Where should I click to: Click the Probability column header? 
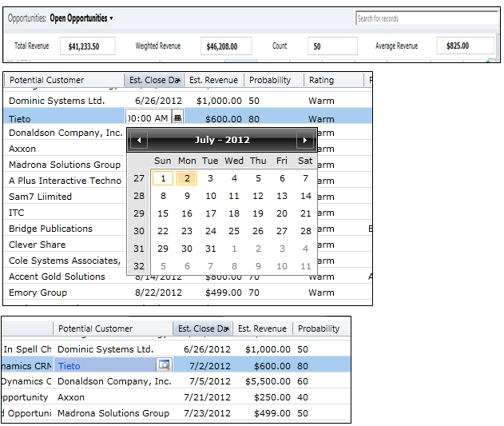269,81
